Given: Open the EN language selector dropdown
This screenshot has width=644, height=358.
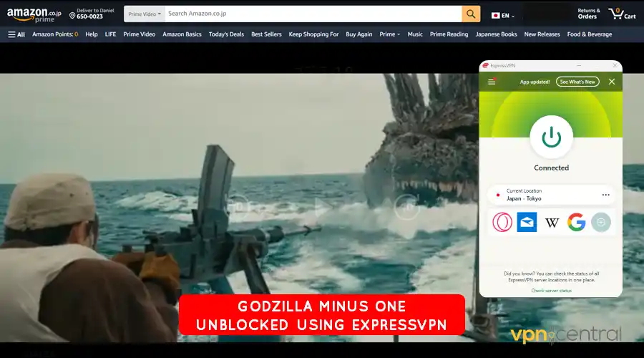Looking at the screenshot, I should coord(503,16).
